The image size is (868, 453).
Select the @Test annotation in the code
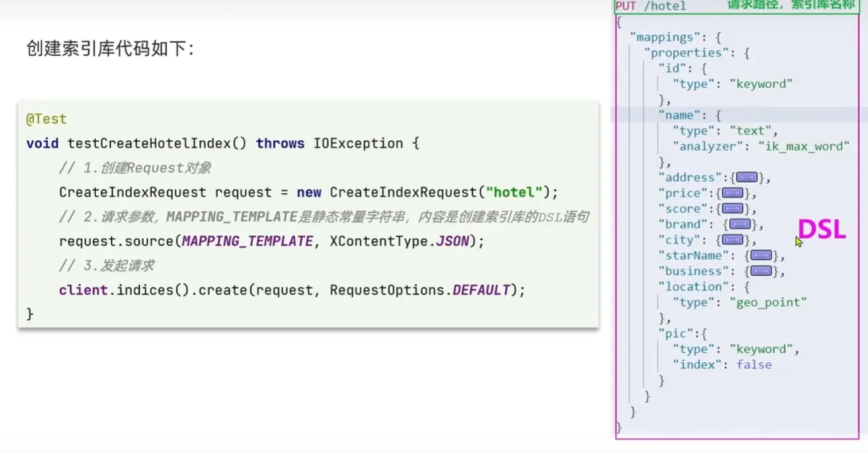point(46,119)
